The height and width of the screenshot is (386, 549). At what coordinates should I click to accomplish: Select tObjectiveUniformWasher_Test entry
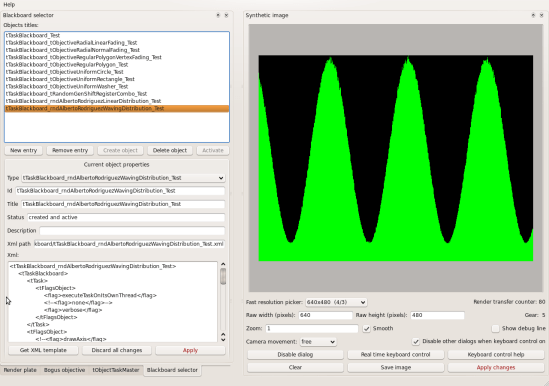coord(117,87)
